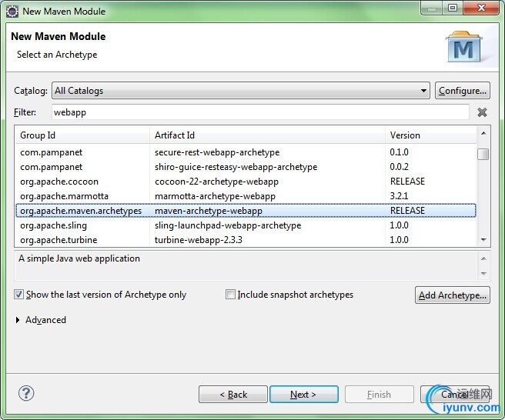Click description box scroll up arrow
Viewport: 505px width, 420px height.
[x=483, y=258]
